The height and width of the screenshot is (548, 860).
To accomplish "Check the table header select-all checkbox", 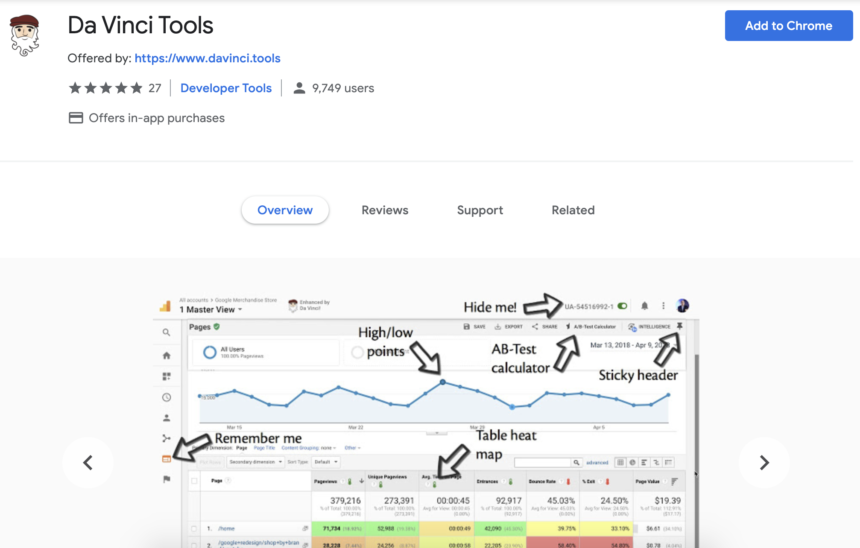I will click(194, 481).
